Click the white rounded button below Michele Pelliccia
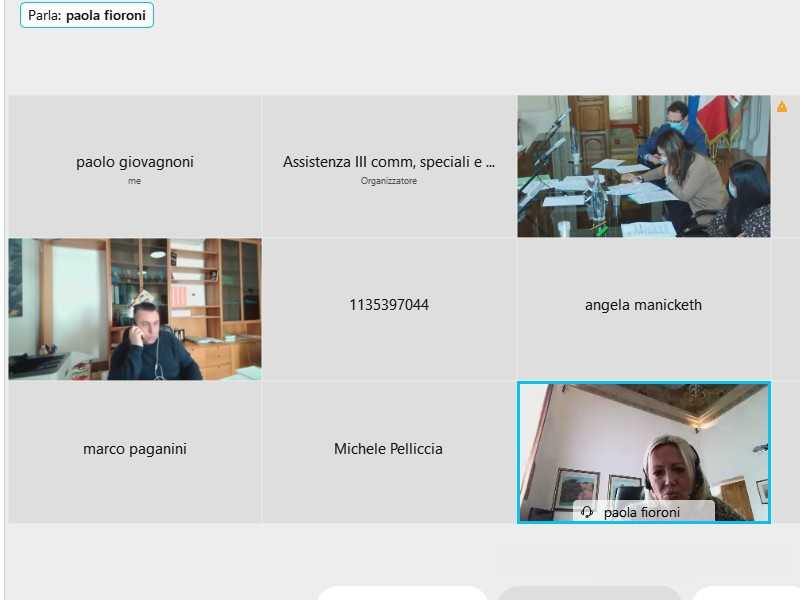The image size is (800, 600). [x=402, y=593]
